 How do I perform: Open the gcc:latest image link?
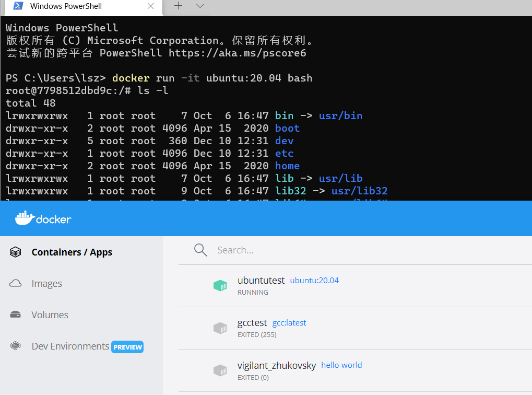click(x=289, y=323)
